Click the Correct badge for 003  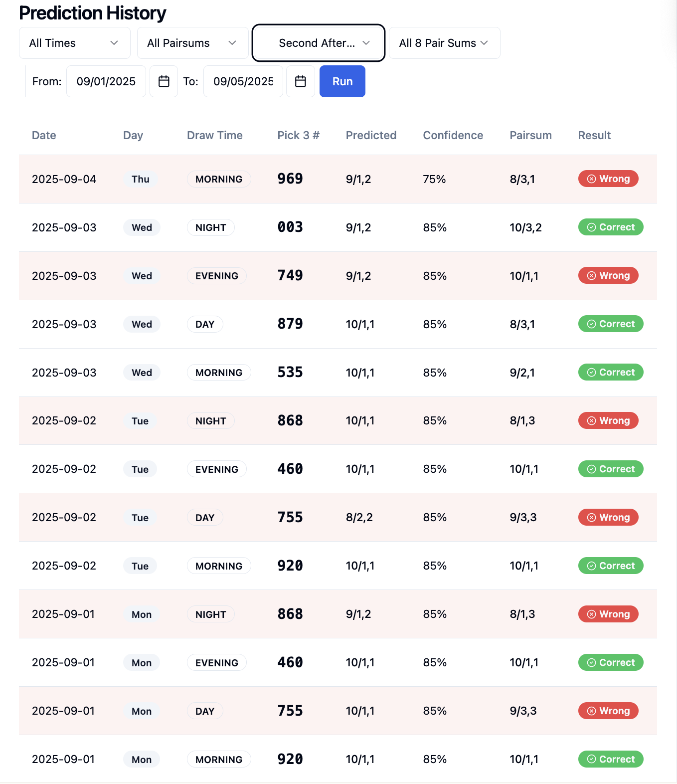pos(611,227)
